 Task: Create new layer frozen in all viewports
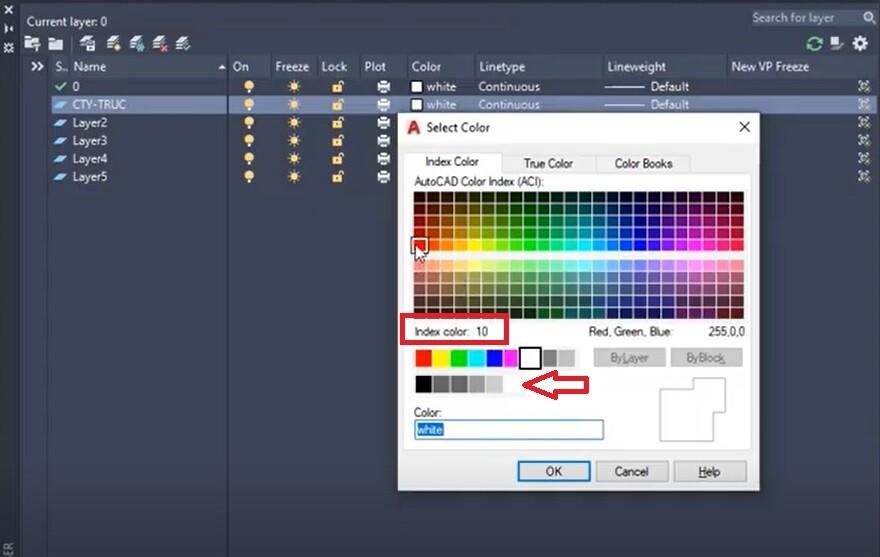tap(136, 43)
